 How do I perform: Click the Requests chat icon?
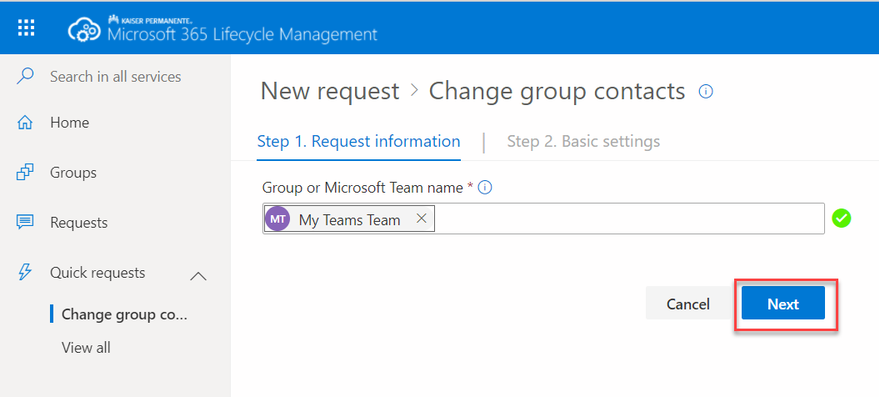[x=25, y=222]
